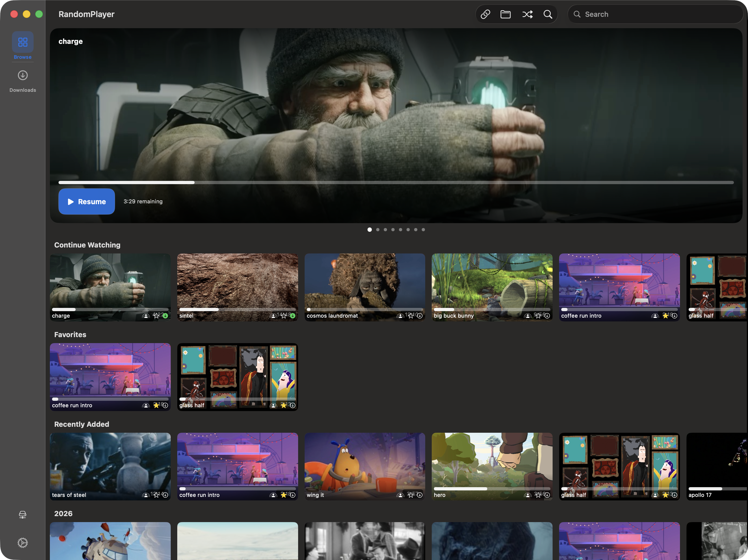Image resolution: width=748 pixels, height=560 pixels.
Task: Click the person icon on Favorites glass half
Action: [x=273, y=406]
